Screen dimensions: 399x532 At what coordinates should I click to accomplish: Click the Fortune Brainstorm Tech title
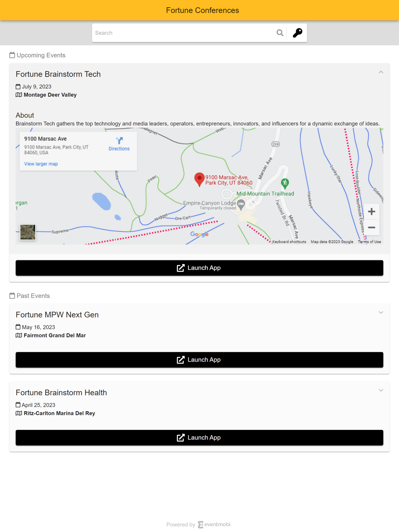pos(58,74)
